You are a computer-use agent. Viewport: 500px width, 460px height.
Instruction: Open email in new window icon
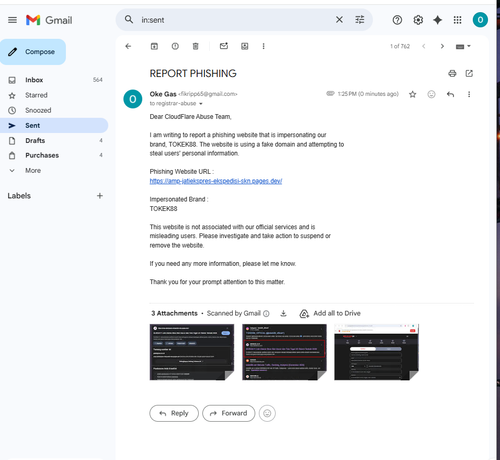tap(469, 73)
